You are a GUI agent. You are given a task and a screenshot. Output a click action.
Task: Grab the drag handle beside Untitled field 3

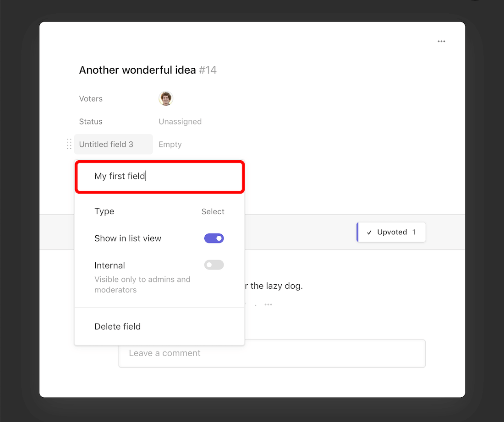tap(69, 144)
